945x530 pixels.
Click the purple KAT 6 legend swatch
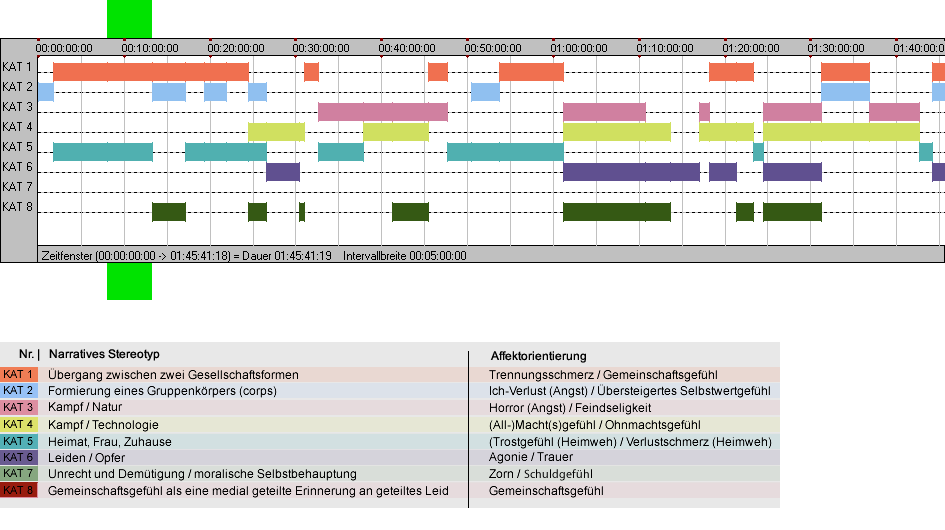19,458
